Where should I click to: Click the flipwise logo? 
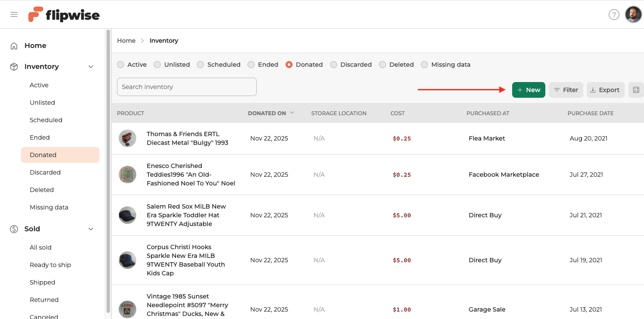(x=64, y=15)
